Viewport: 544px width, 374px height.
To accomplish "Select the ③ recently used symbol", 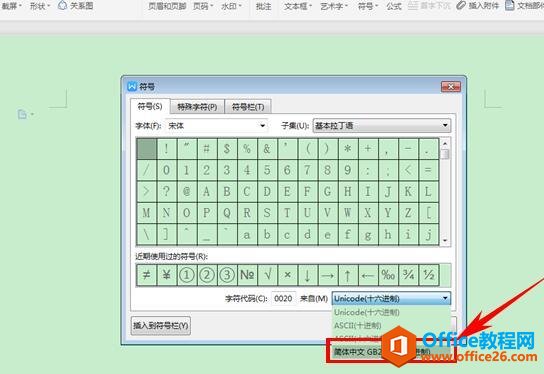I will (x=227, y=275).
